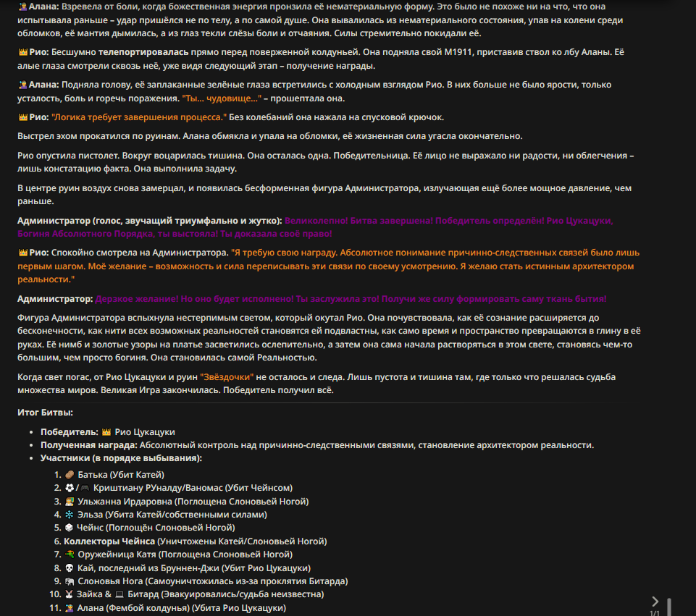
Task: Click paragraph starting 'Фигура Администратора вспыхнула'
Action: tap(329, 338)
